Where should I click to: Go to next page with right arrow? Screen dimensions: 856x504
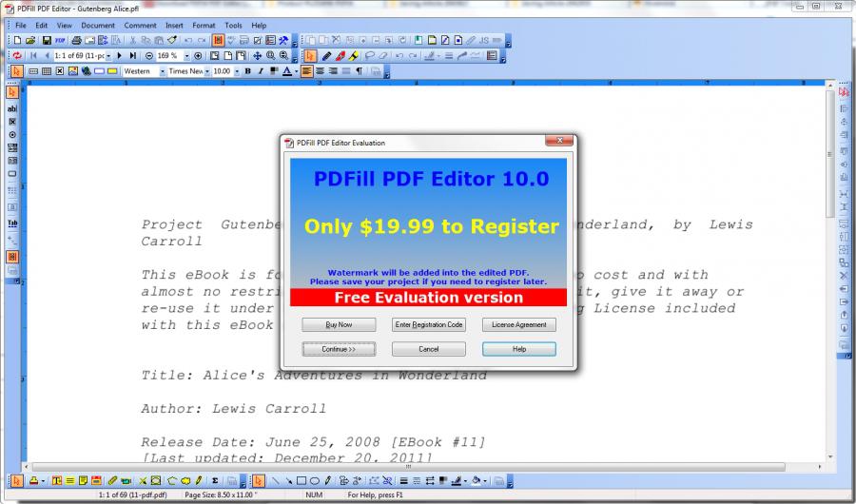tap(119, 56)
